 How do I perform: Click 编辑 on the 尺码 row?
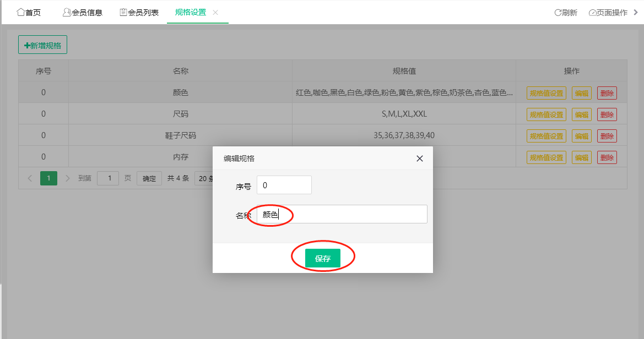pos(581,114)
